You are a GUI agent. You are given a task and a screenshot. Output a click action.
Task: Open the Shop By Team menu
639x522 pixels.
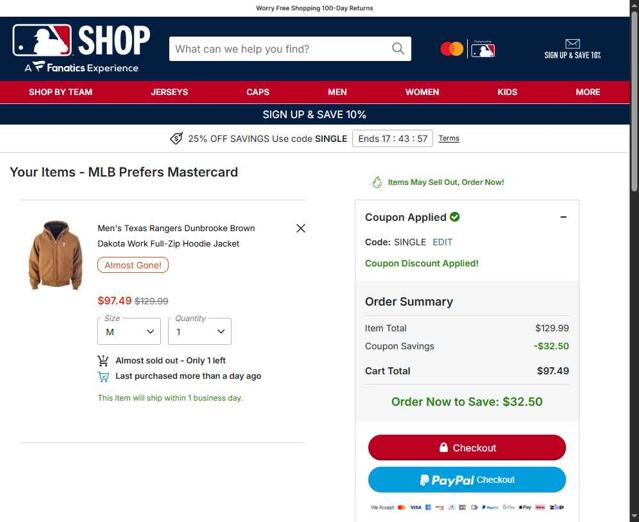[x=61, y=92]
